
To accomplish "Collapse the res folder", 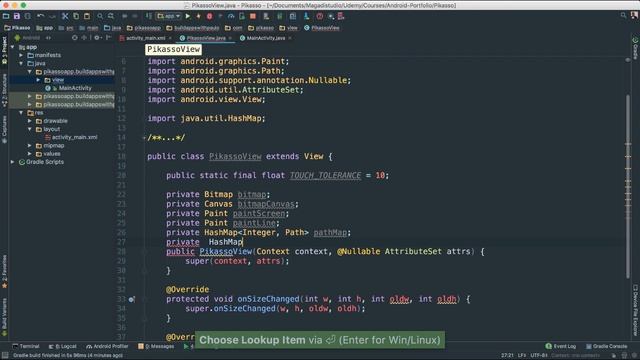I will click(21, 113).
